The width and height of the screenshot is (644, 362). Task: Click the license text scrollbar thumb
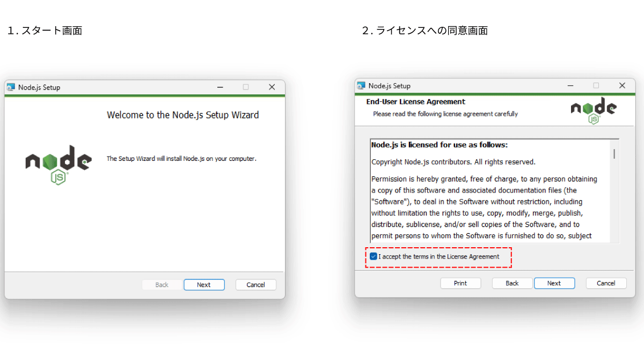[x=614, y=154]
